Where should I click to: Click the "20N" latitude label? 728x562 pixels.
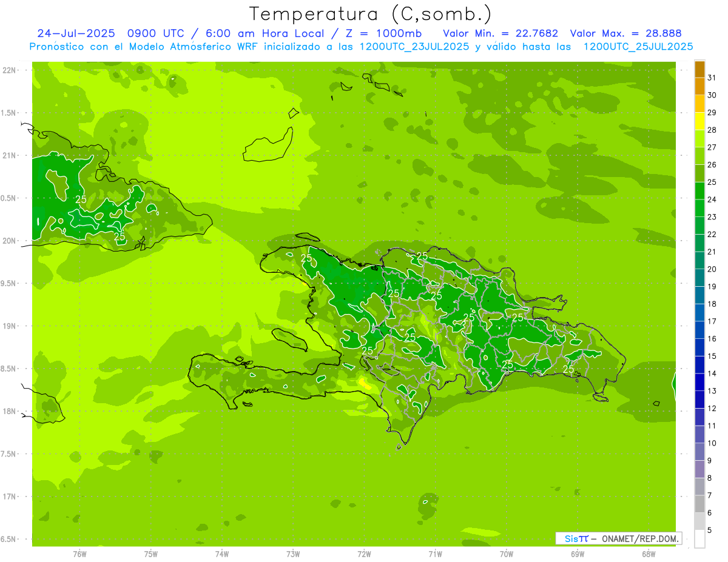pos(8,241)
